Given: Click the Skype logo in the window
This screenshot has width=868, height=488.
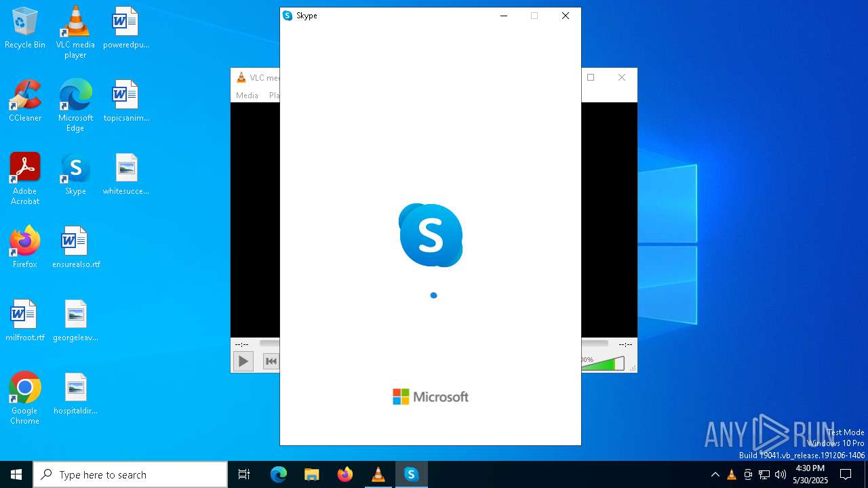Looking at the screenshot, I should point(431,235).
